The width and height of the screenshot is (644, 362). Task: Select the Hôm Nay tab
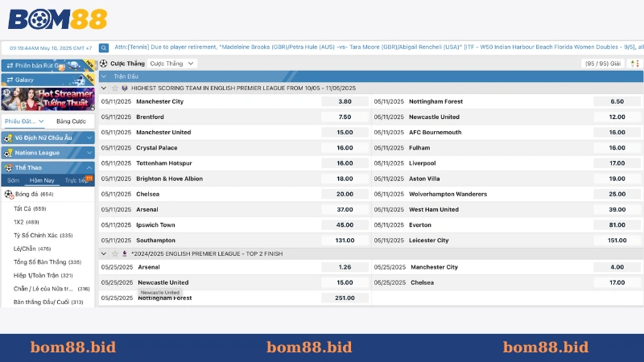42,180
